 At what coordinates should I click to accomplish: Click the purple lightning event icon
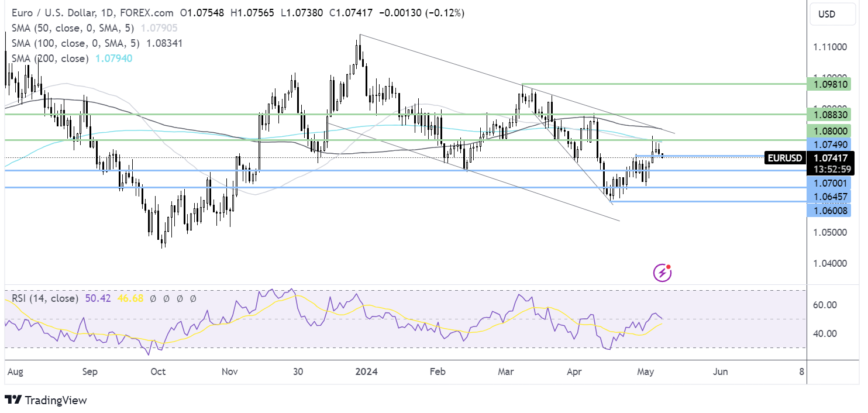tap(662, 272)
